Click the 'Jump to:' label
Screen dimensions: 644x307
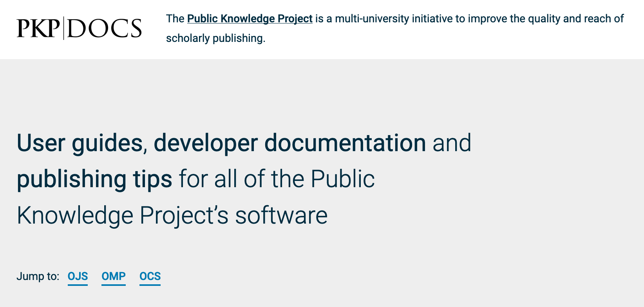[38, 276]
